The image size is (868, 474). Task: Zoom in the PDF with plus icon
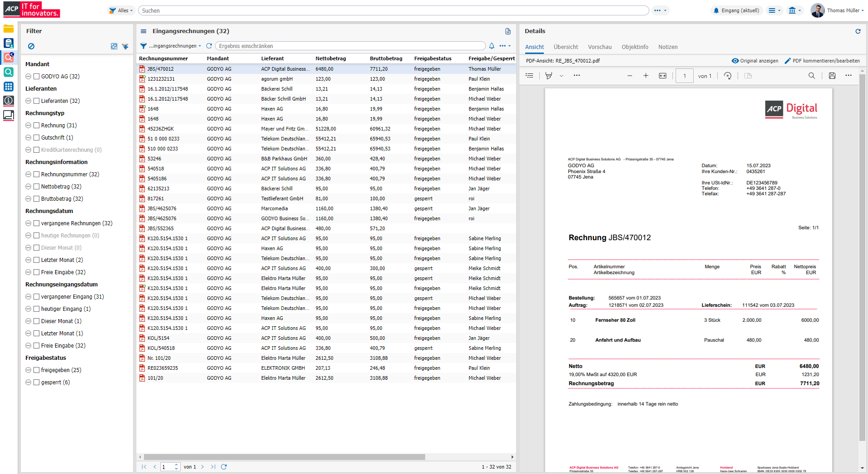646,76
